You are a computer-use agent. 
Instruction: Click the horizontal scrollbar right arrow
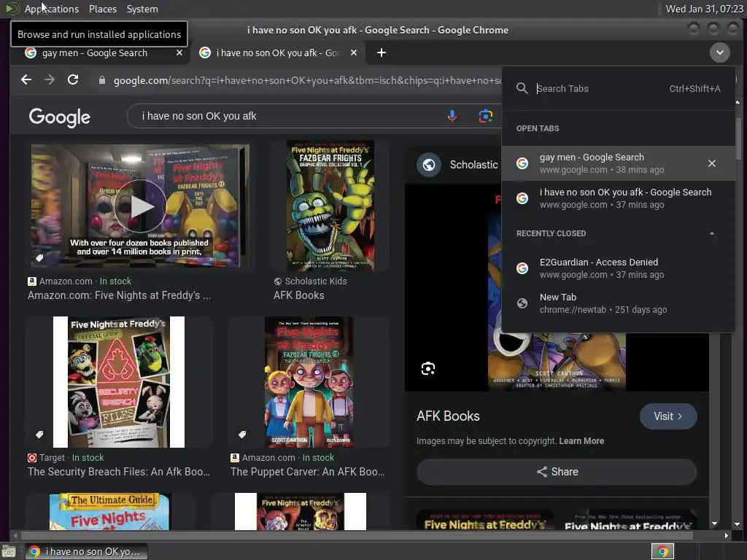726,536
